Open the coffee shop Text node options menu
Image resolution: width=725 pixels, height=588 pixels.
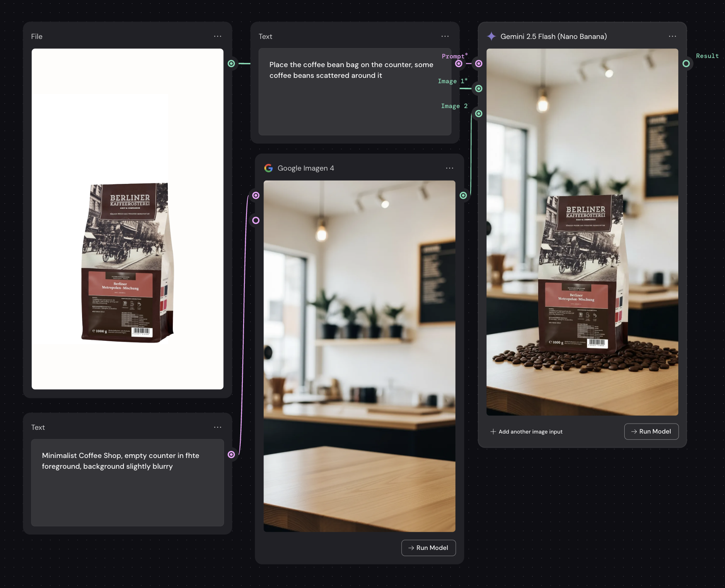point(217,427)
